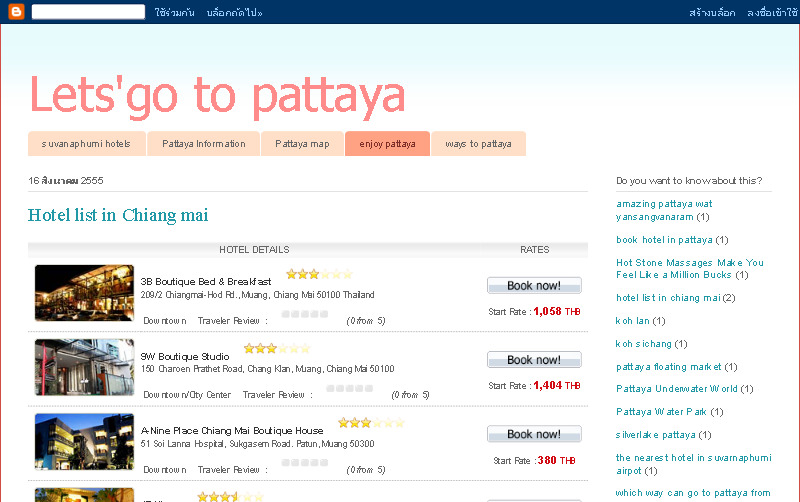Open amazing pattaya wat yansangvanaram label
The image size is (800, 502).
[664, 210]
